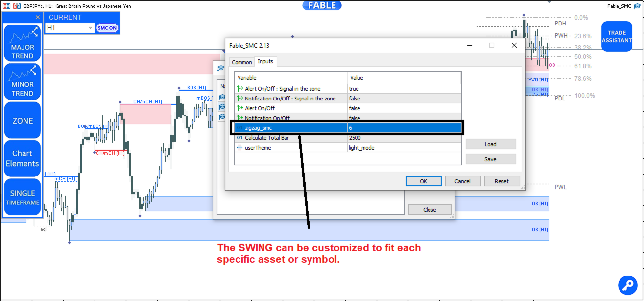Click the PDH level label
644x301 pixels.
point(560,23)
